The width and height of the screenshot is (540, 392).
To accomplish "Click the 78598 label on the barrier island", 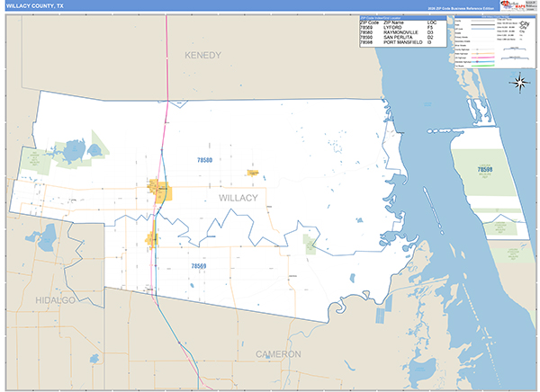I will click(x=485, y=169).
